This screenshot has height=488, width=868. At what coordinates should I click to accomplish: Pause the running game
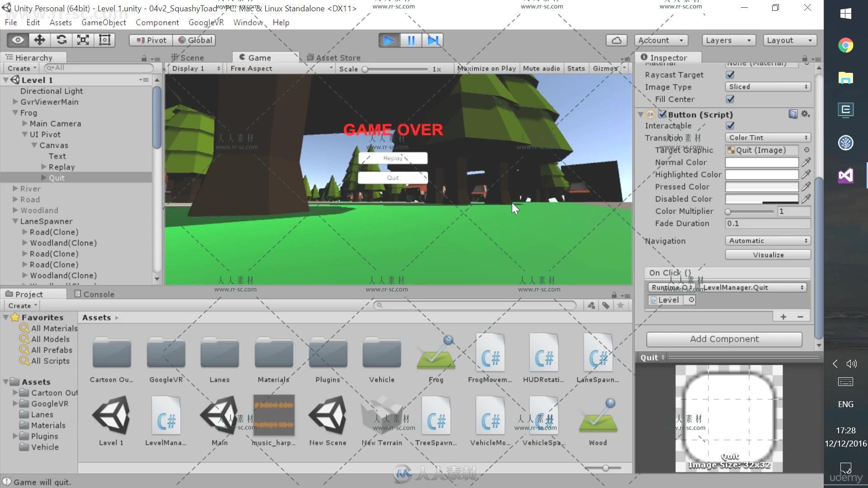tap(411, 40)
